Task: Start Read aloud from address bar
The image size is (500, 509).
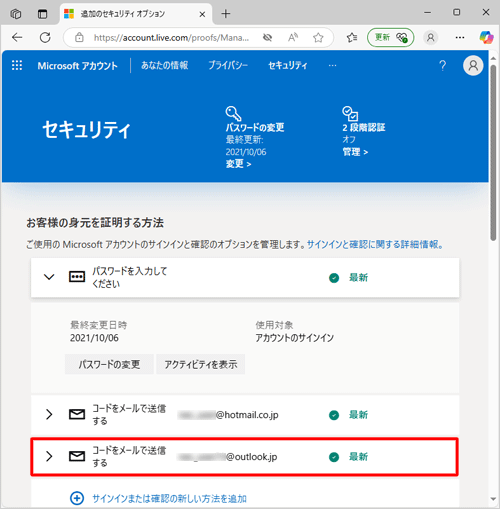Action: (293, 37)
